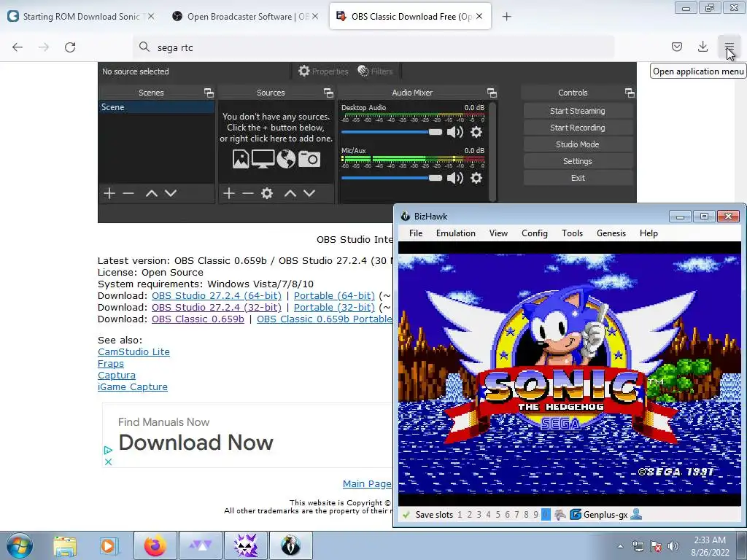The image size is (747, 560).
Task: Show hidden system tray icons arrow
Action: pyautogui.click(x=620, y=546)
